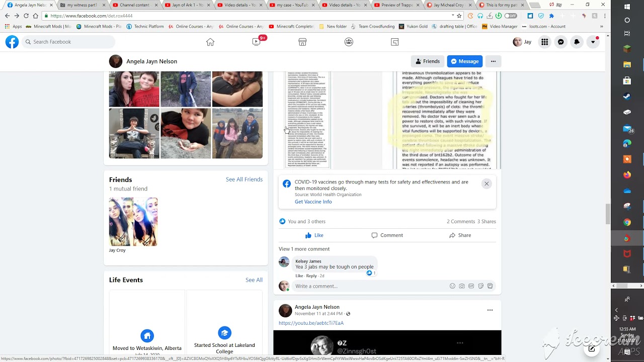
Task: Open Get Vaccine Info link
Action: pos(313,202)
